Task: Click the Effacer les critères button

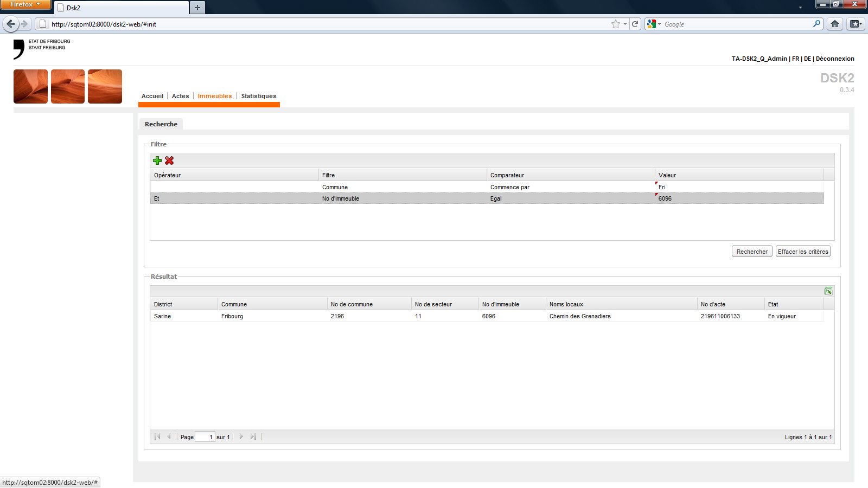Action: coord(802,252)
